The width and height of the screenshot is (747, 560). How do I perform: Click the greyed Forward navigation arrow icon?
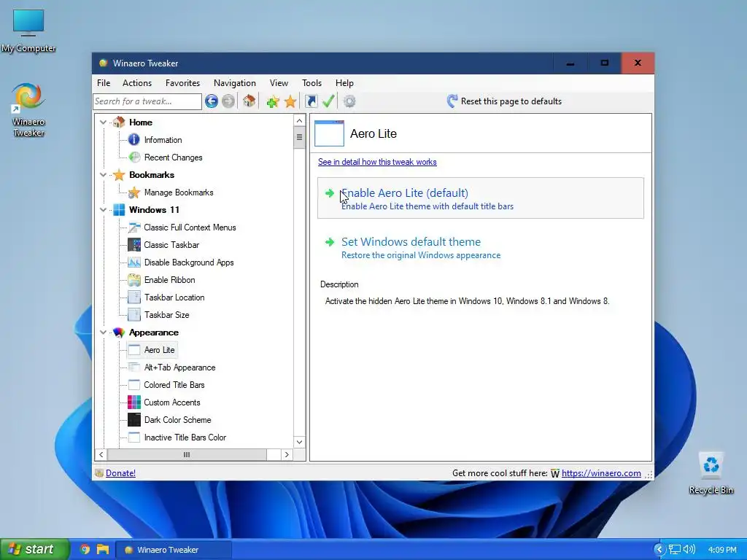click(228, 101)
